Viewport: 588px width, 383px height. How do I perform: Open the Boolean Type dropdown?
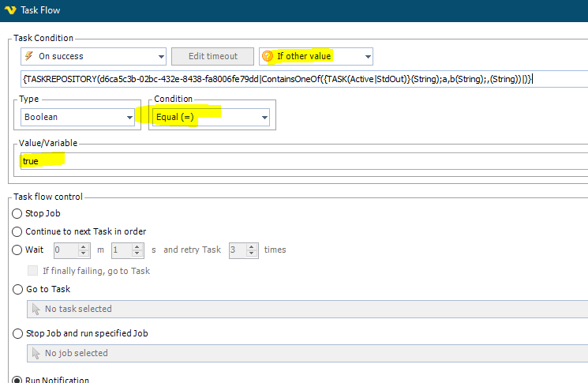(x=129, y=117)
